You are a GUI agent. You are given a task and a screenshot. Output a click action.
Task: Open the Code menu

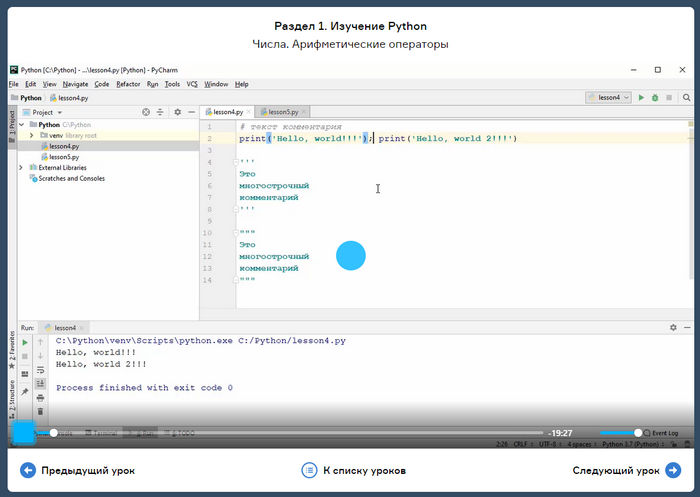coord(101,84)
